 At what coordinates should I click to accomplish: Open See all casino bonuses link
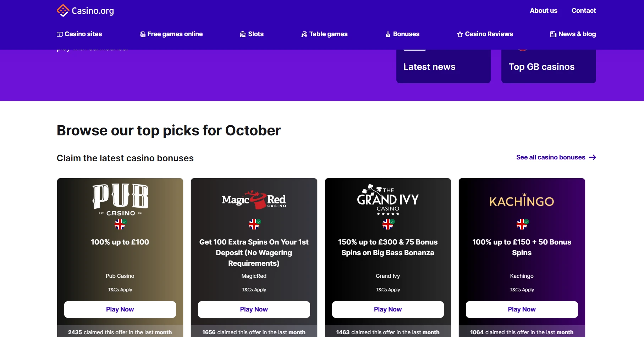(550, 157)
